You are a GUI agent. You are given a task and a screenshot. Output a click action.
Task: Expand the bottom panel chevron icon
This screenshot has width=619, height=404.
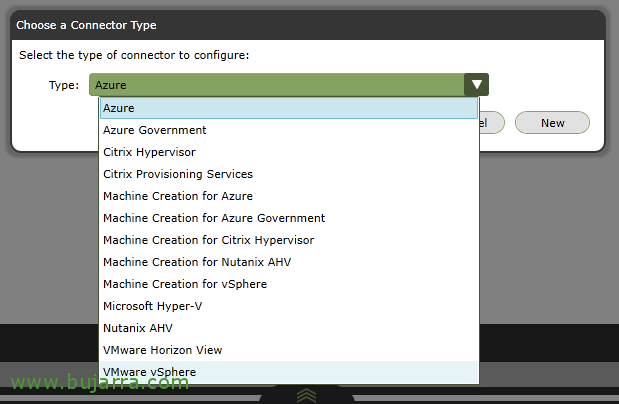[x=306, y=395]
